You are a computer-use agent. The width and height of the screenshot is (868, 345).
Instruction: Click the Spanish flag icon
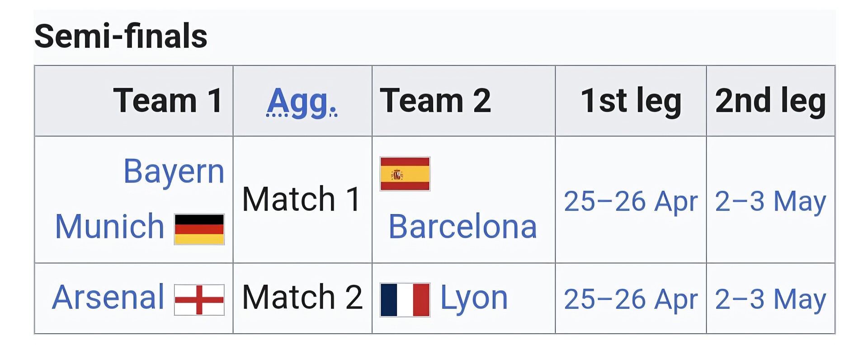[x=405, y=174]
